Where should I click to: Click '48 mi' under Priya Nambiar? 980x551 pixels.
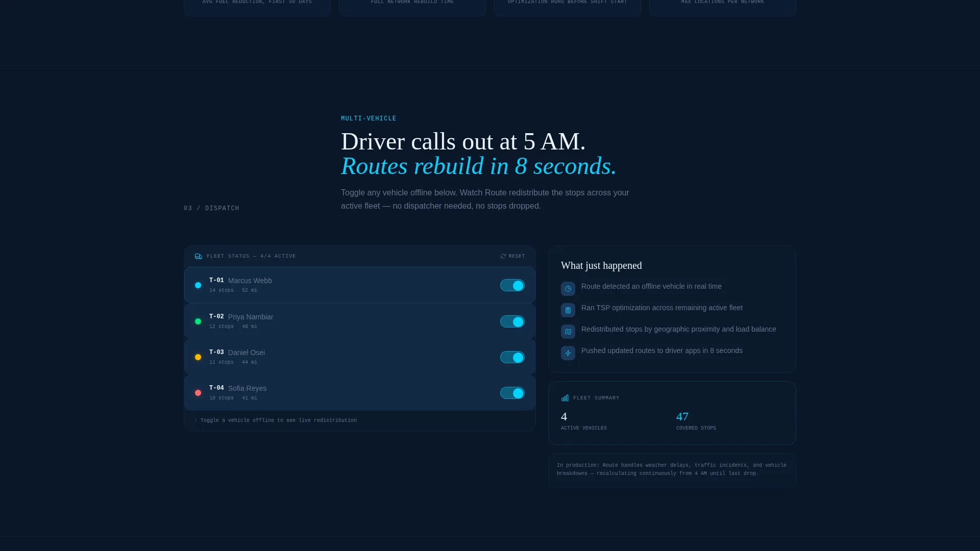point(250,327)
